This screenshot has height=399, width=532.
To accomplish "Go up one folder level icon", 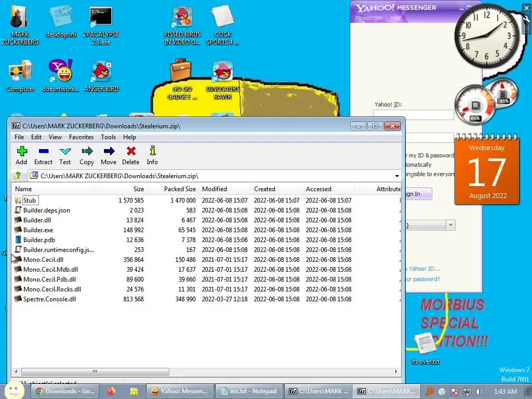I will pyautogui.click(x=18, y=176).
